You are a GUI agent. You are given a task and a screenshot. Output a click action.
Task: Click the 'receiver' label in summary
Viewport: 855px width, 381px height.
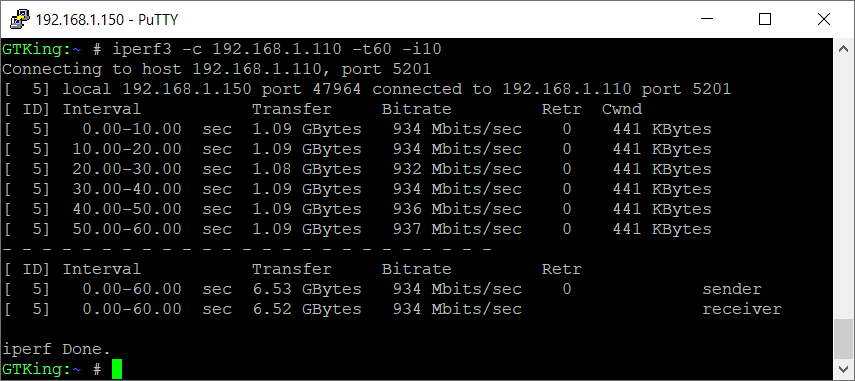coord(742,309)
